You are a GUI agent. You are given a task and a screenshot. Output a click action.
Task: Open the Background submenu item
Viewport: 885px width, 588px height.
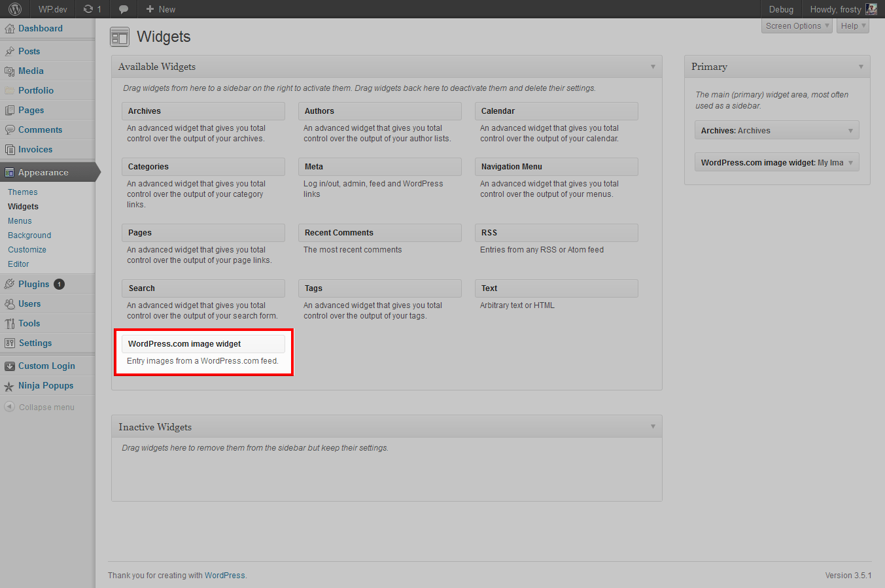(x=29, y=235)
